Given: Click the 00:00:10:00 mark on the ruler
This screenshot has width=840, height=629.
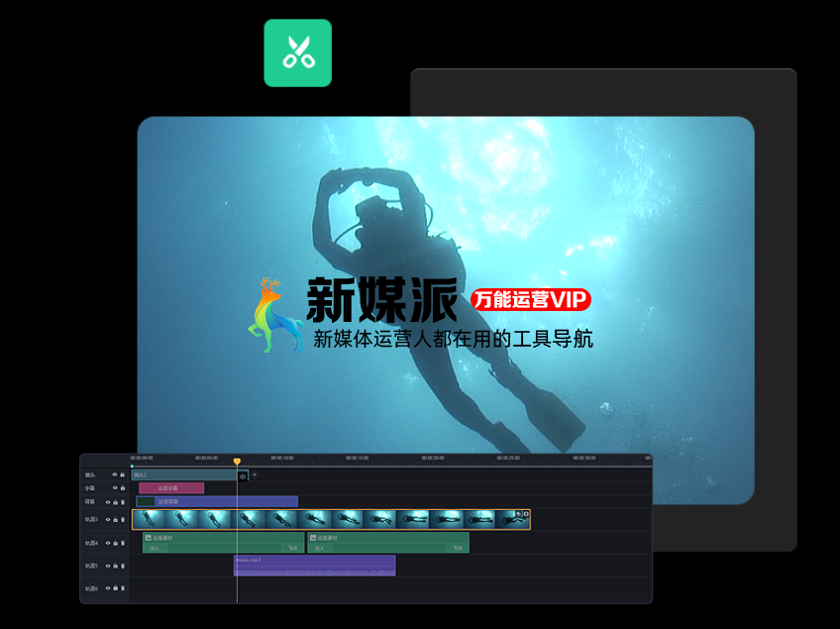Looking at the screenshot, I should [281, 458].
